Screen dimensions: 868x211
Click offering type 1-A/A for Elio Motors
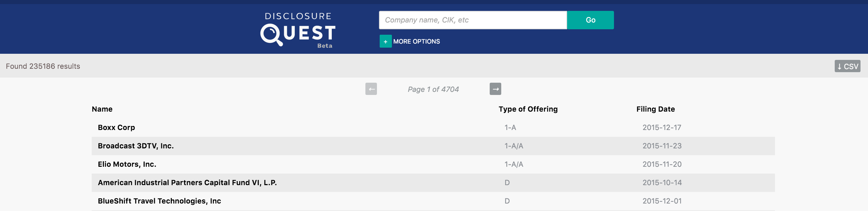(514, 164)
